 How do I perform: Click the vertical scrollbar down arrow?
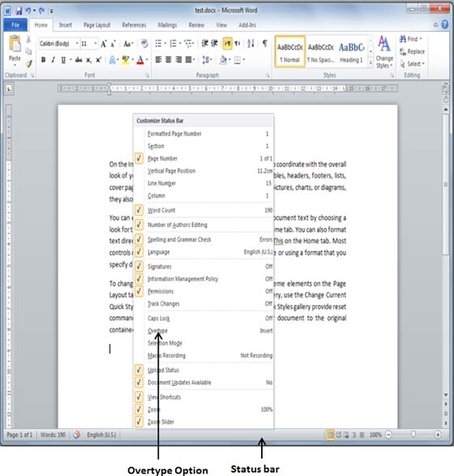[x=446, y=395]
